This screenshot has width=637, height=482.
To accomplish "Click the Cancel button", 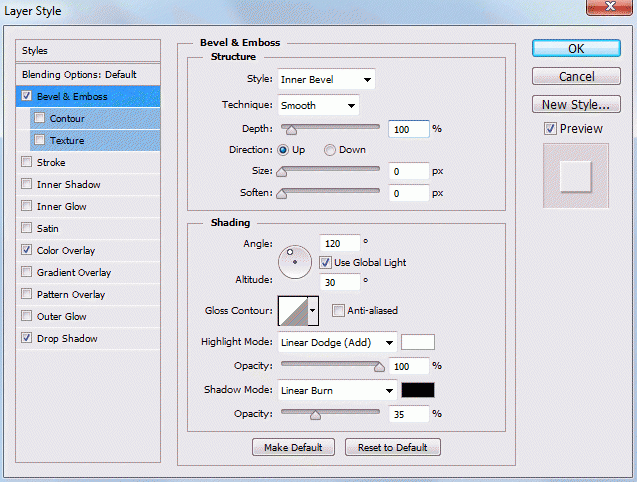I will point(576,76).
